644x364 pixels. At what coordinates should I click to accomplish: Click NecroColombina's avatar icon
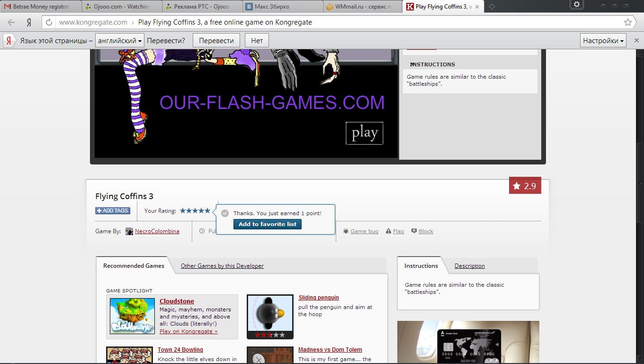pyautogui.click(x=129, y=231)
